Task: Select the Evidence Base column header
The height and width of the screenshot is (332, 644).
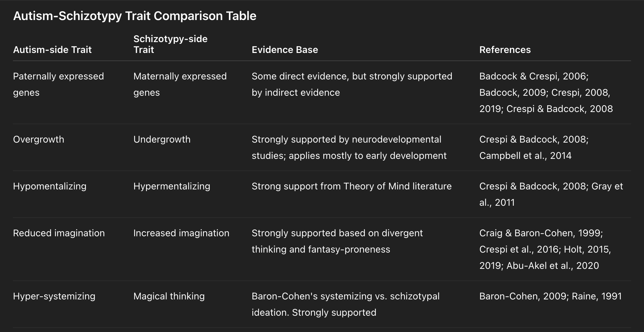Action: pyautogui.click(x=285, y=50)
